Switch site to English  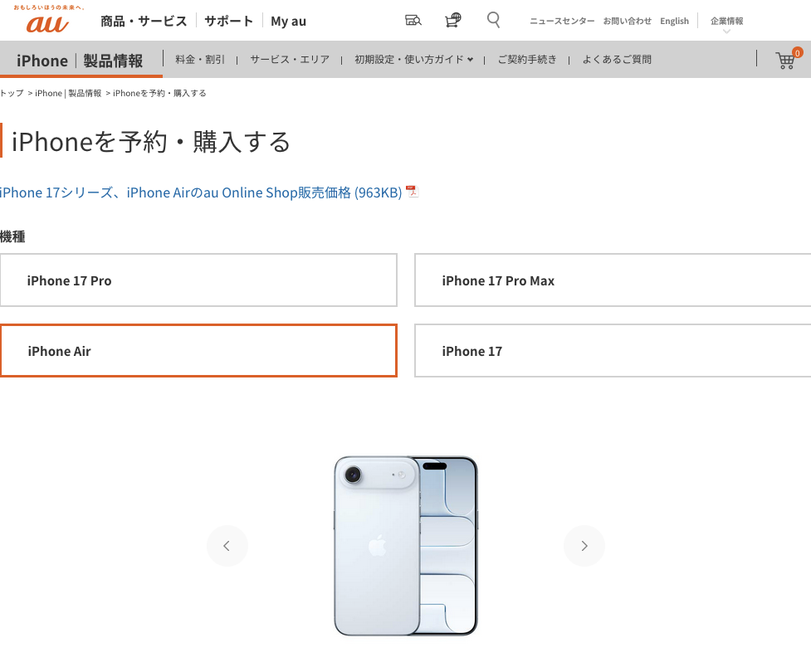[x=675, y=22]
